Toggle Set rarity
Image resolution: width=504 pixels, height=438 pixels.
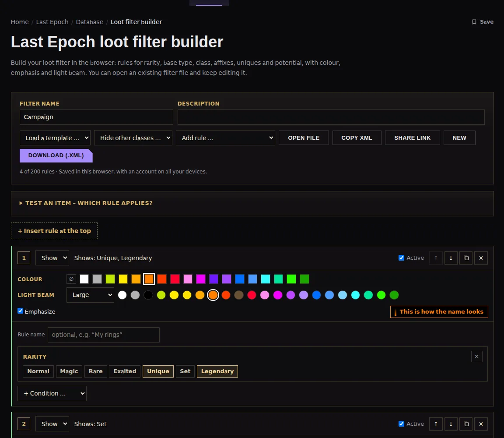185,371
